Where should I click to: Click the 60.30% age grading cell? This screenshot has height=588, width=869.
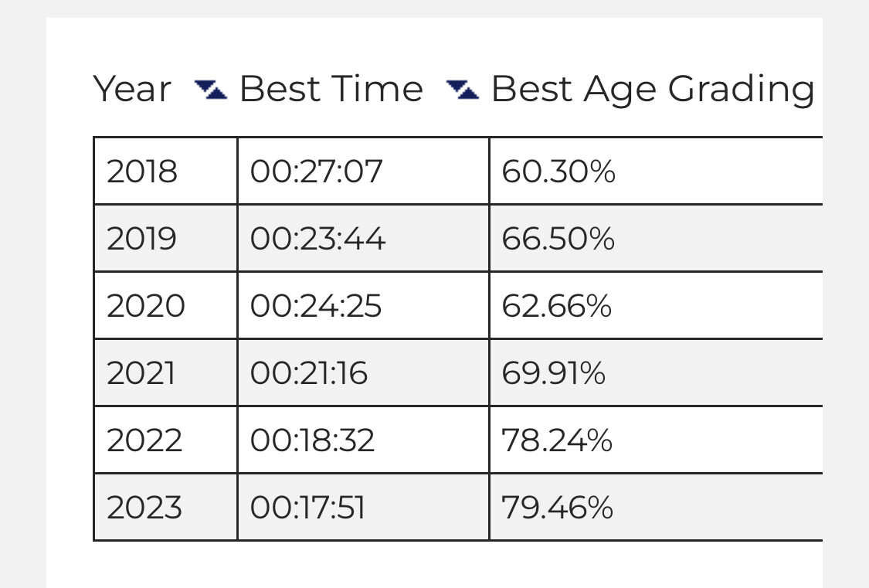tap(656, 171)
